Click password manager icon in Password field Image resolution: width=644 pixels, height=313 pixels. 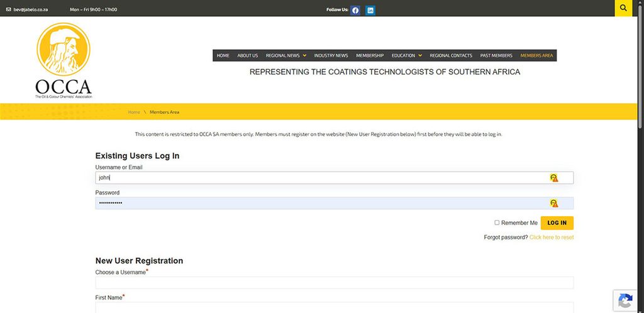pyautogui.click(x=554, y=203)
